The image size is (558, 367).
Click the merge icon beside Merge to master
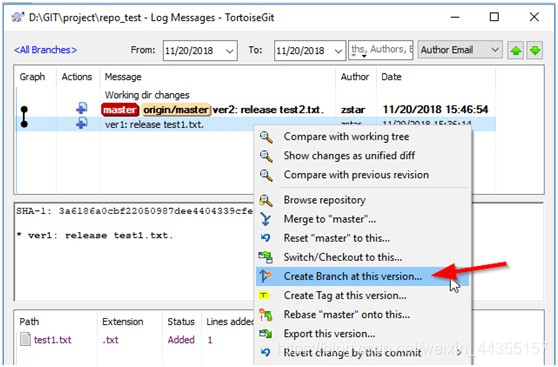[265, 219]
